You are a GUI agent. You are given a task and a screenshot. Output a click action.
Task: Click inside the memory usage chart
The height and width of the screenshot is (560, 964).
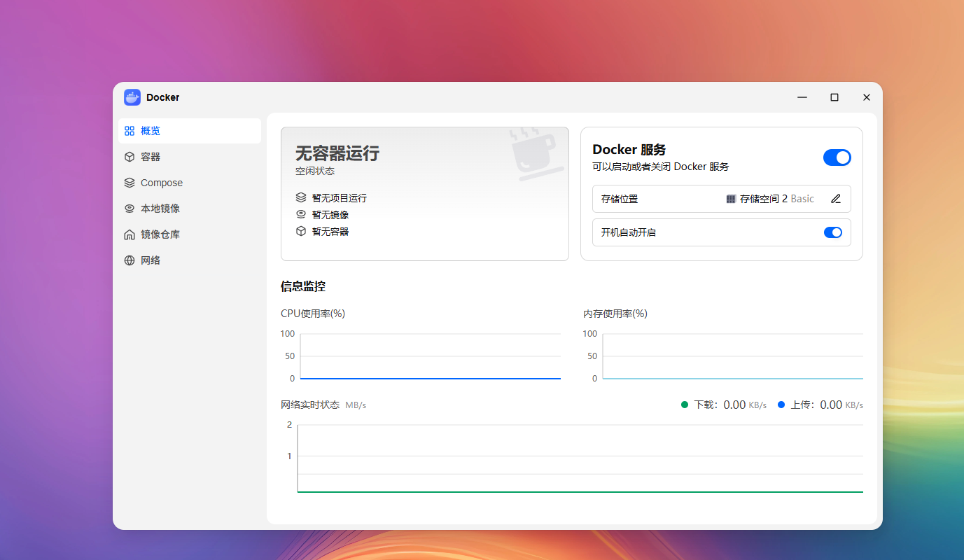tap(733, 356)
